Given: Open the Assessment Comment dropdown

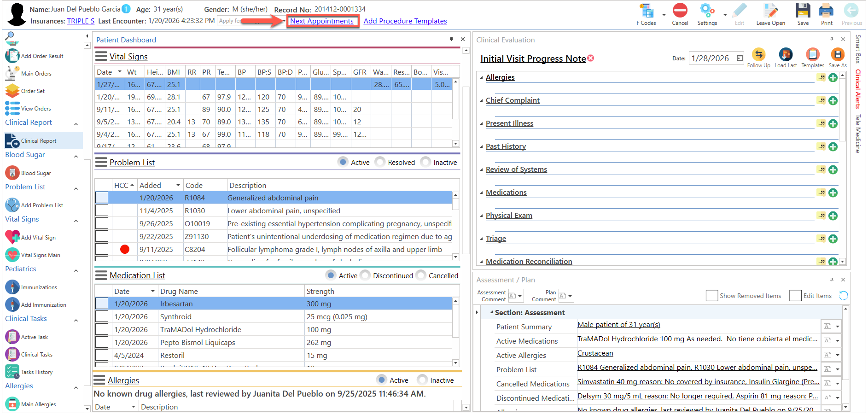Looking at the screenshot, I should (x=520, y=296).
